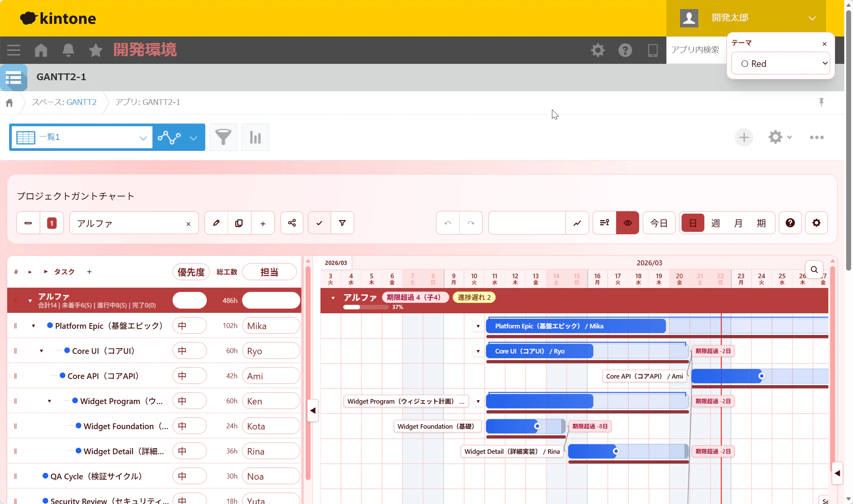Toggle the checkmark completion button
Image resolution: width=853 pixels, height=504 pixels.
click(x=319, y=223)
